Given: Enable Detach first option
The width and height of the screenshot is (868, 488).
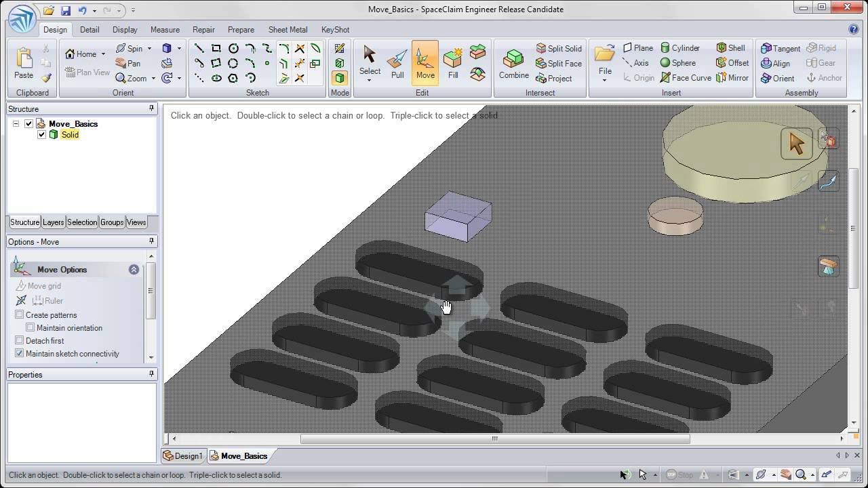Looking at the screenshot, I should (x=19, y=340).
